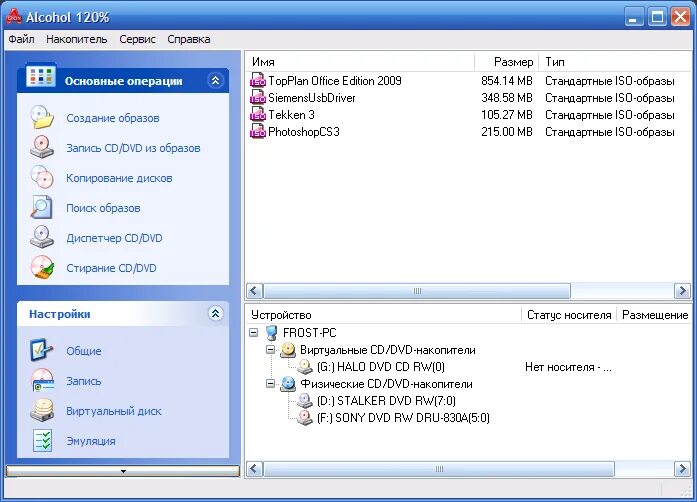Screen dimensions: 697x502
Task: Open Виртуальный диск settings link
Action: click(114, 411)
